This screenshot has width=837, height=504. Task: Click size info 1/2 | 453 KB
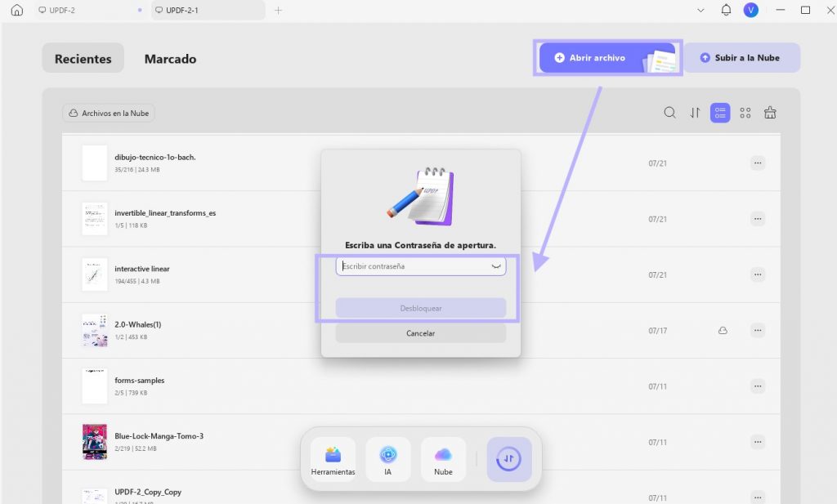click(131, 337)
